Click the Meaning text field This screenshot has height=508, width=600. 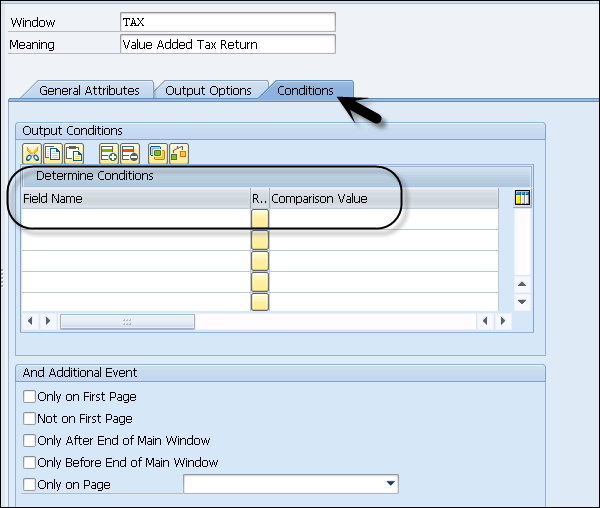tap(227, 44)
